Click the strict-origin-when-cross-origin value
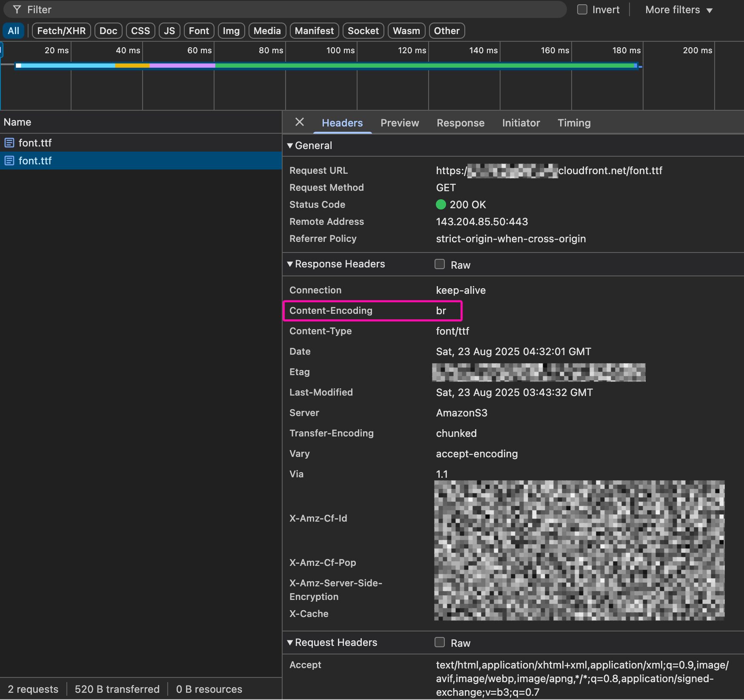Screen dimensions: 744x700 [x=511, y=238]
